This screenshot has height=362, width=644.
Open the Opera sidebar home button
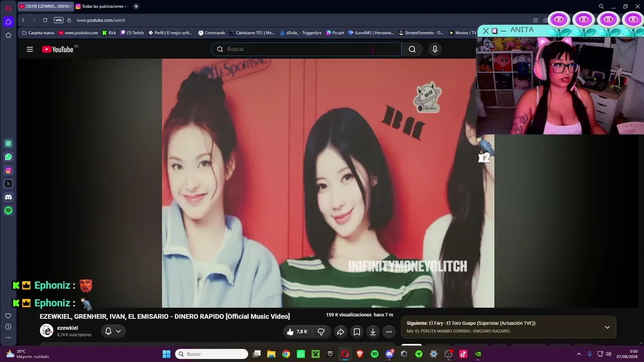8,22
